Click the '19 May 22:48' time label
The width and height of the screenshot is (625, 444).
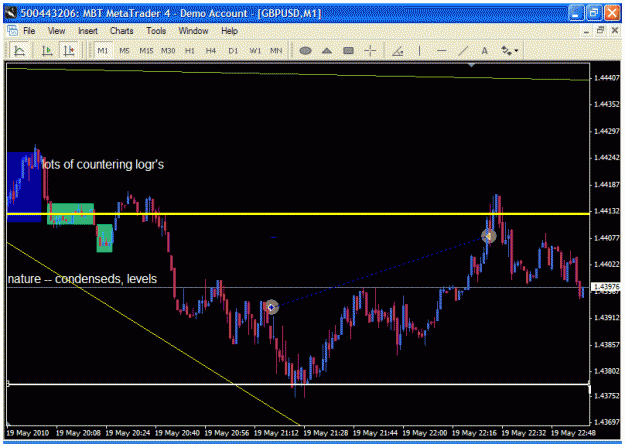click(x=573, y=433)
